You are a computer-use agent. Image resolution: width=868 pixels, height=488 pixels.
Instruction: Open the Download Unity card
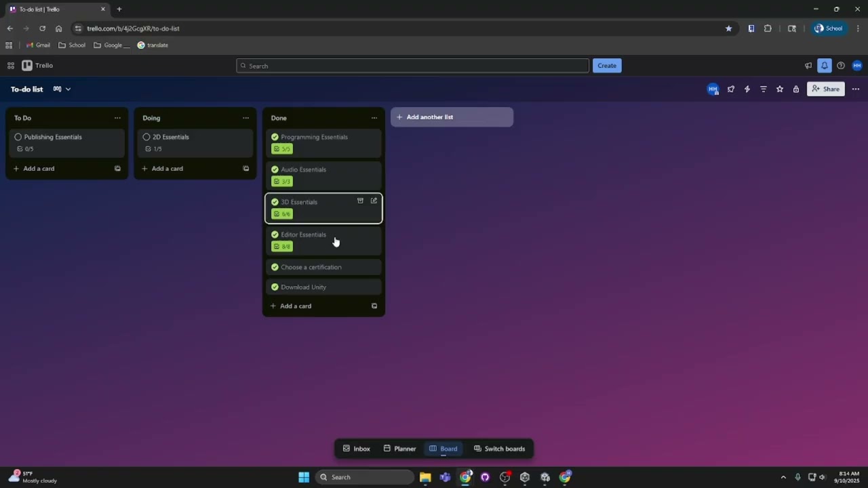pyautogui.click(x=323, y=287)
